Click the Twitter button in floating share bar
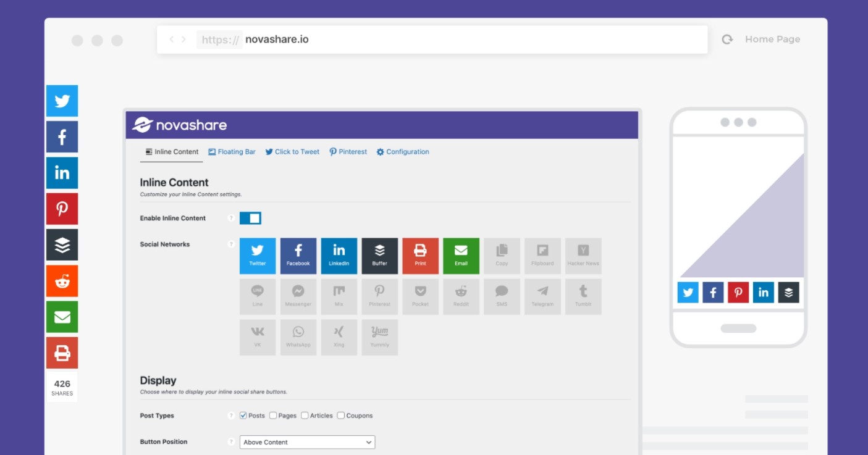The image size is (868, 455). tap(62, 101)
